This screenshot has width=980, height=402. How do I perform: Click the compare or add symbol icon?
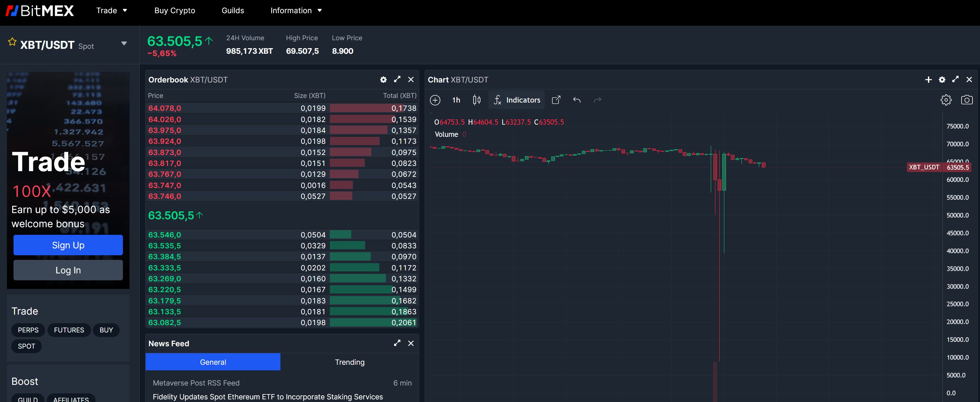[435, 100]
